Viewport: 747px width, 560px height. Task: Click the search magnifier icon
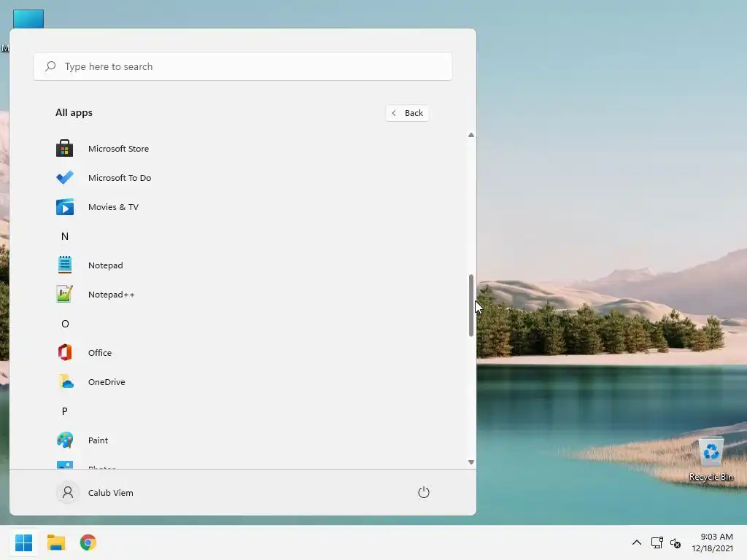pyautogui.click(x=50, y=66)
